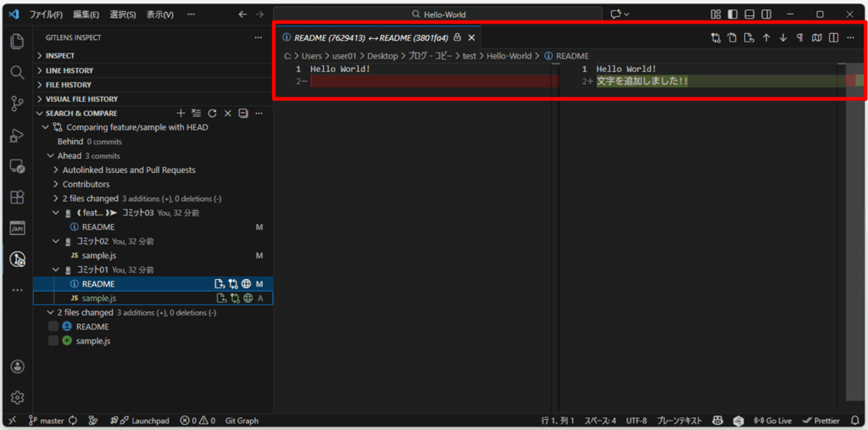Expand the FILE HISTORY section
The image size is (868, 430).
point(153,85)
